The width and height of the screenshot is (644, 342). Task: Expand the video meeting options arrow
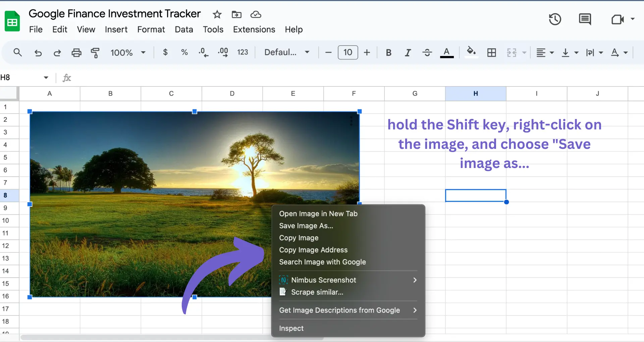tap(633, 19)
